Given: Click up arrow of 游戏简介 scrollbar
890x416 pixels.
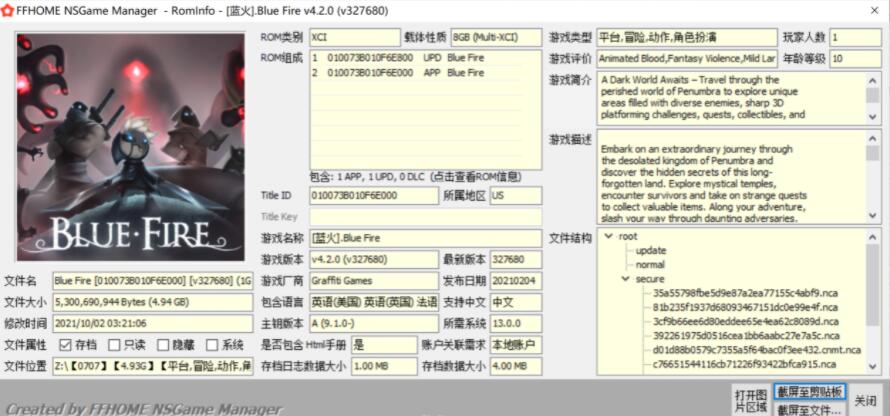Looking at the screenshot, I should [x=872, y=80].
